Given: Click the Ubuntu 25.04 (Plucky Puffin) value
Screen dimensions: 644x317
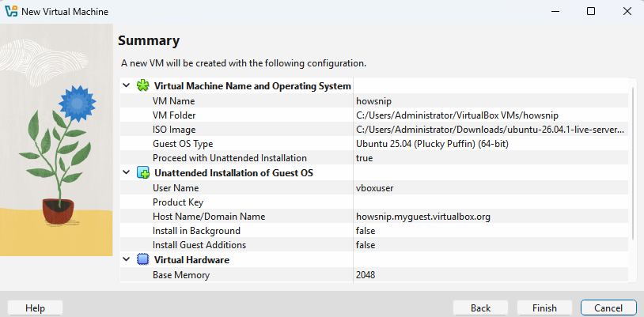Looking at the screenshot, I should pyautogui.click(x=433, y=144).
